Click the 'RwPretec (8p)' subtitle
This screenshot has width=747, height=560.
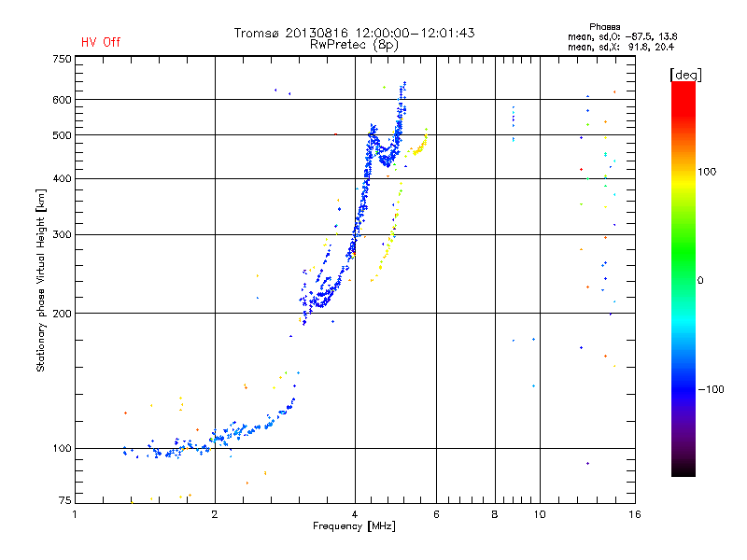click(354, 45)
